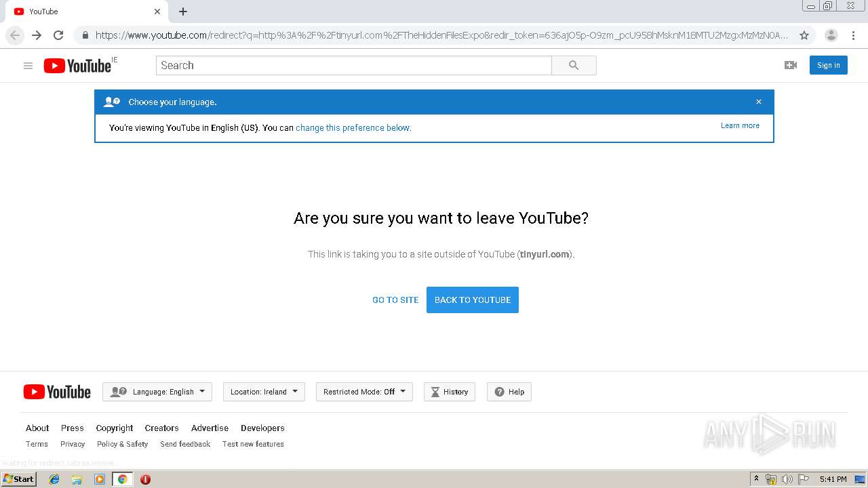Launch Internet Explorer from the taskbar
The width and height of the screenshot is (868, 488).
click(x=54, y=479)
